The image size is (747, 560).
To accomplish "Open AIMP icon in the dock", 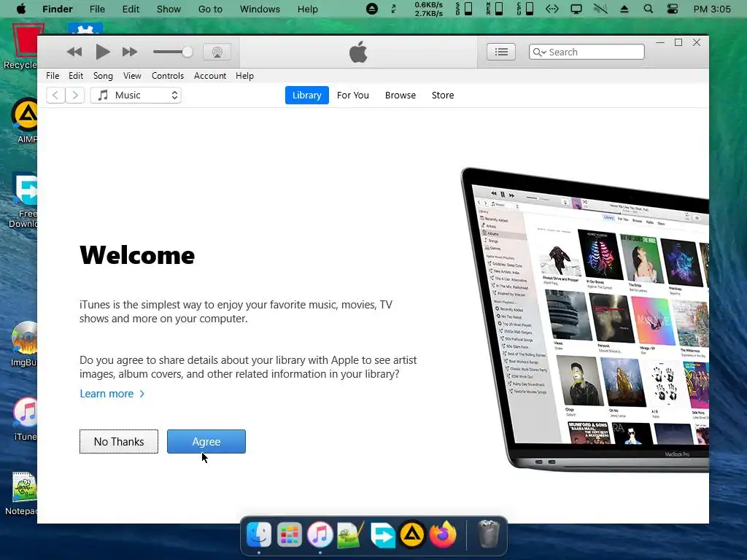I will pyautogui.click(x=412, y=534).
